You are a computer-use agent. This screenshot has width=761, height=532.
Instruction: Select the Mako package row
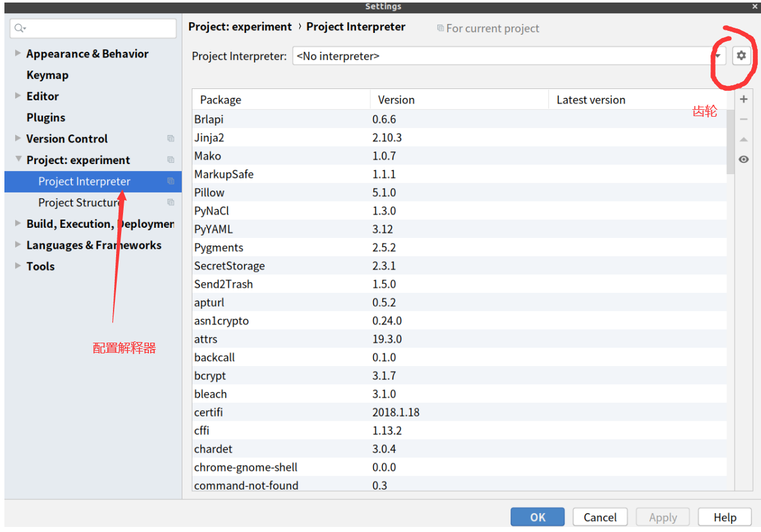point(459,156)
